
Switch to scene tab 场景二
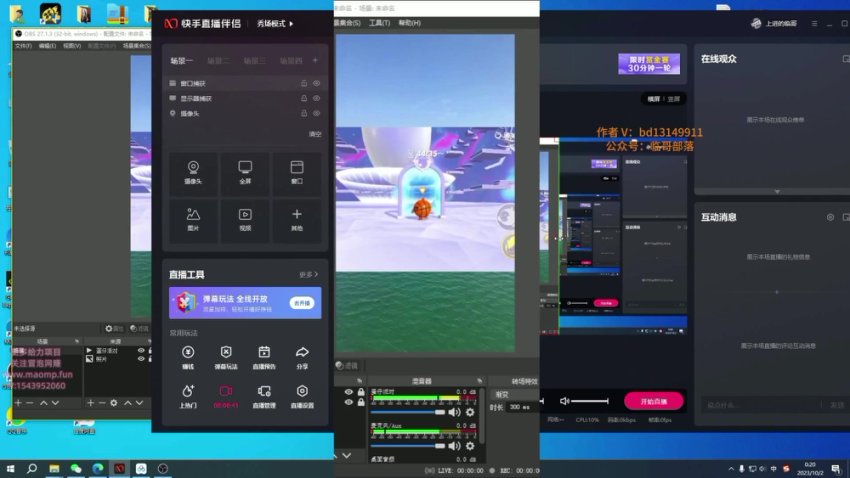pyautogui.click(x=219, y=61)
